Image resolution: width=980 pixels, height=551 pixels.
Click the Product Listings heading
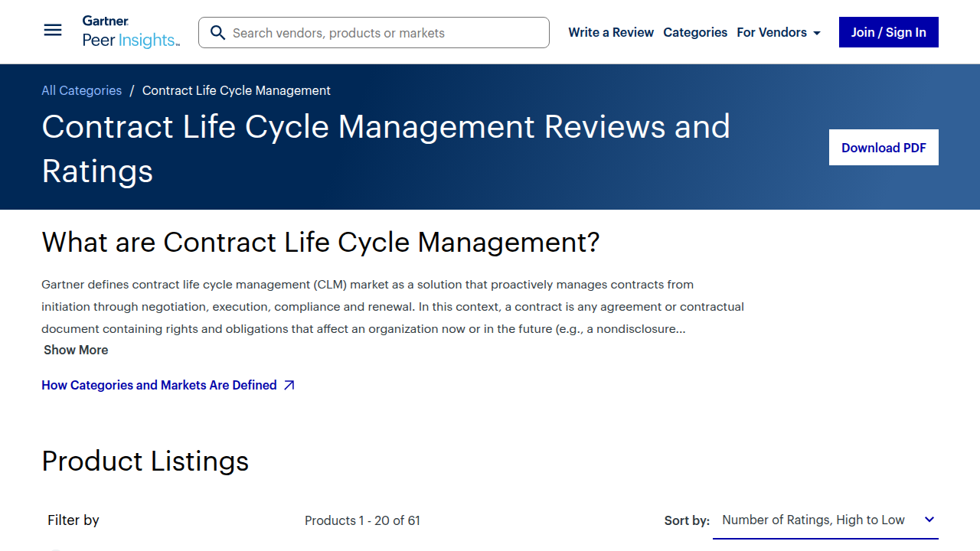[145, 461]
